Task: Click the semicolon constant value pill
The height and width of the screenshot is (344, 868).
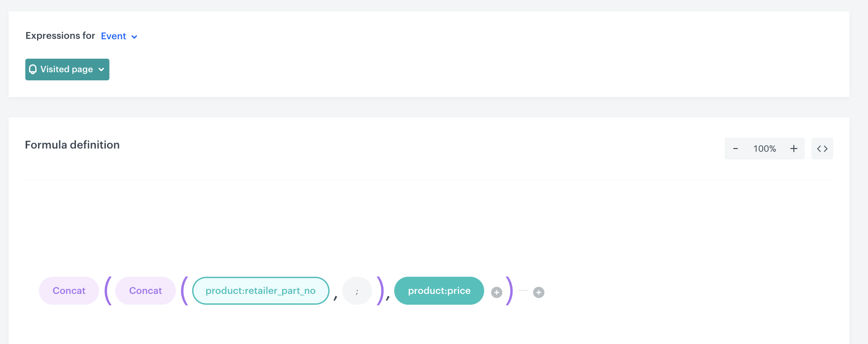Action: 357,291
